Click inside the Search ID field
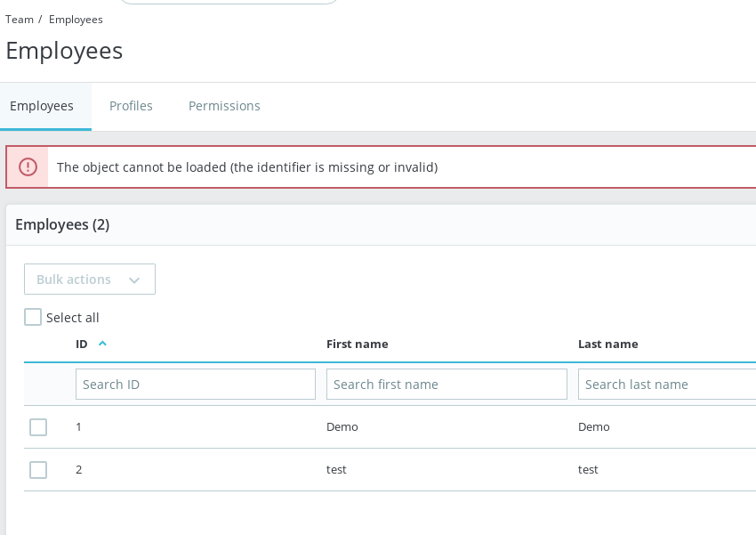Screen dimensions: 756x535 196,384
